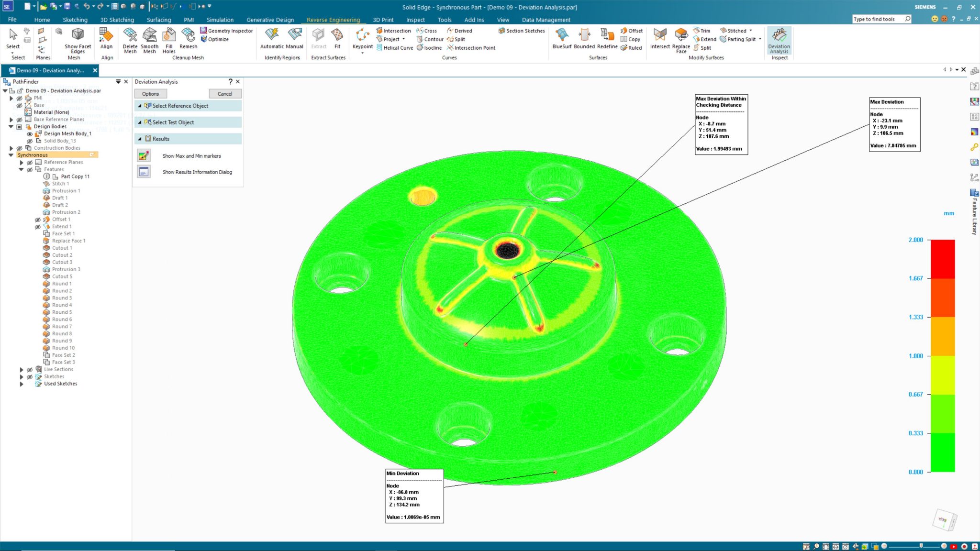The height and width of the screenshot is (551, 980).
Task: Open Deviation Analysis help question mark
Action: point(230,82)
